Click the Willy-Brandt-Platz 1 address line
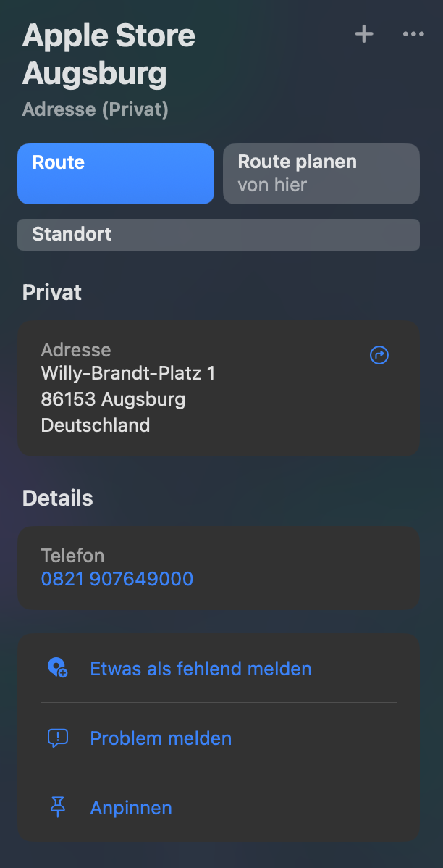Image resolution: width=443 pixels, height=868 pixels. pos(128,374)
